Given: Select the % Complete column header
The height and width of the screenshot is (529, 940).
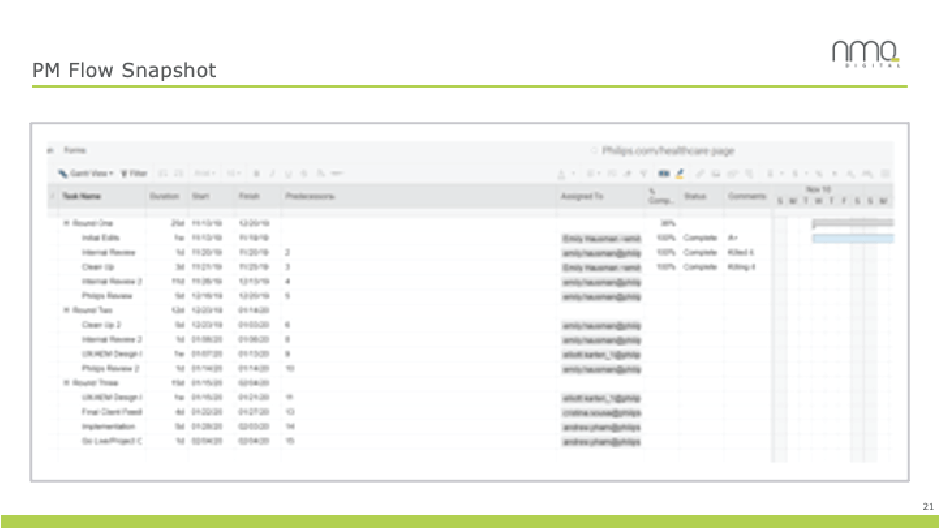Looking at the screenshot, I should point(660,196).
